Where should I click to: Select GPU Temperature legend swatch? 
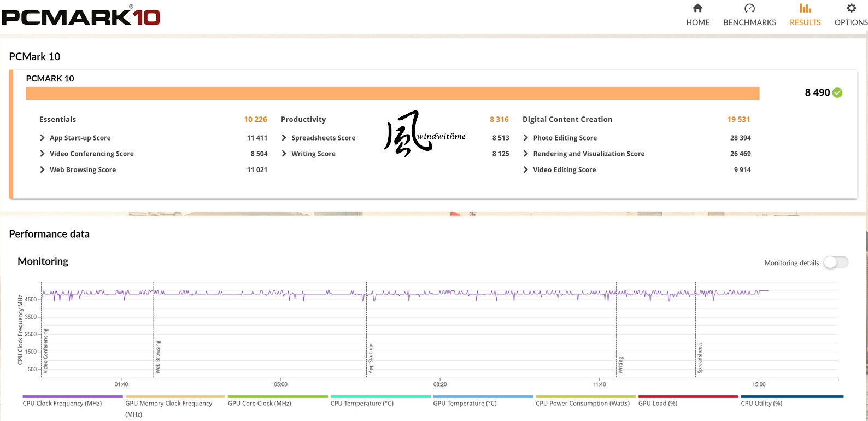(x=483, y=396)
